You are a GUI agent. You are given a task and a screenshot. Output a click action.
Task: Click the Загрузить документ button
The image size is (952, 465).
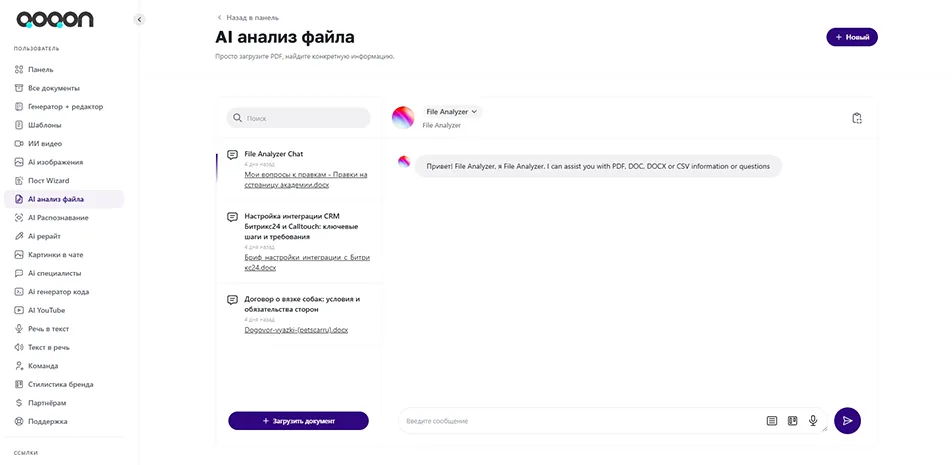298,421
